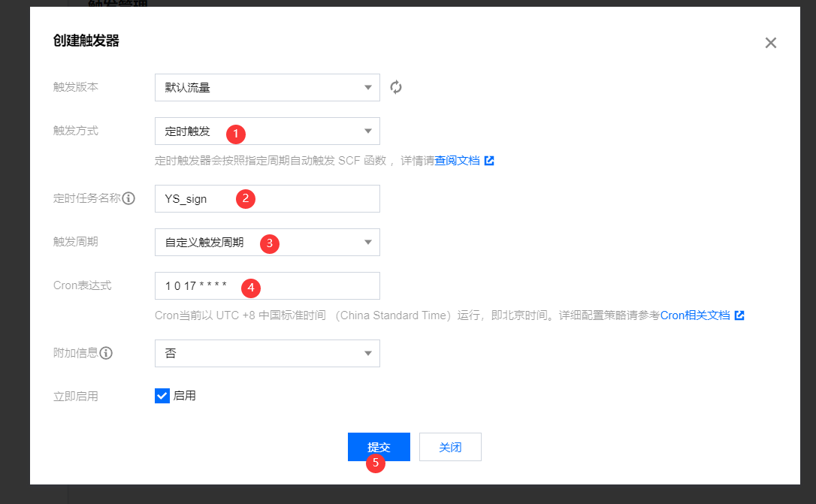Click the external link icon after Cron相关文档

[x=740, y=315]
